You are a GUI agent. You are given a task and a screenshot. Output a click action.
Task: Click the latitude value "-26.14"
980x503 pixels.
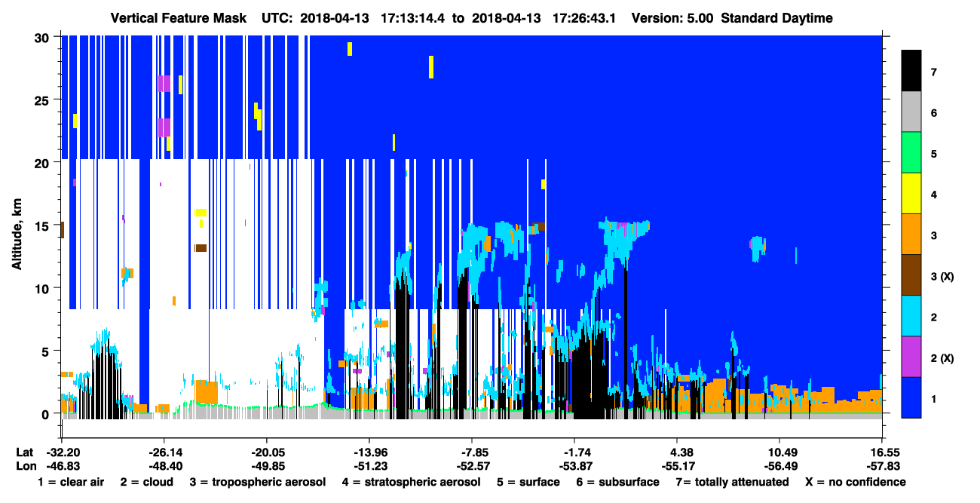[x=164, y=452]
